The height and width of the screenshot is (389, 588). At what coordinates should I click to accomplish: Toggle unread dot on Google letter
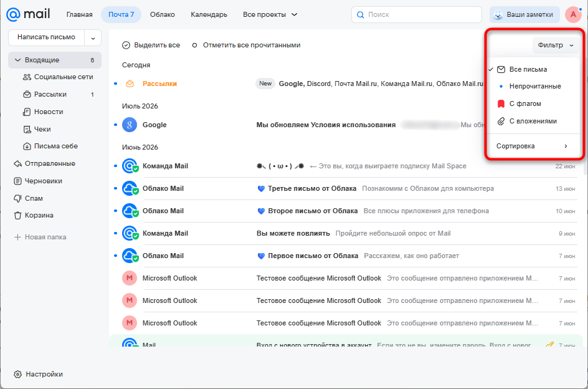[115, 125]
